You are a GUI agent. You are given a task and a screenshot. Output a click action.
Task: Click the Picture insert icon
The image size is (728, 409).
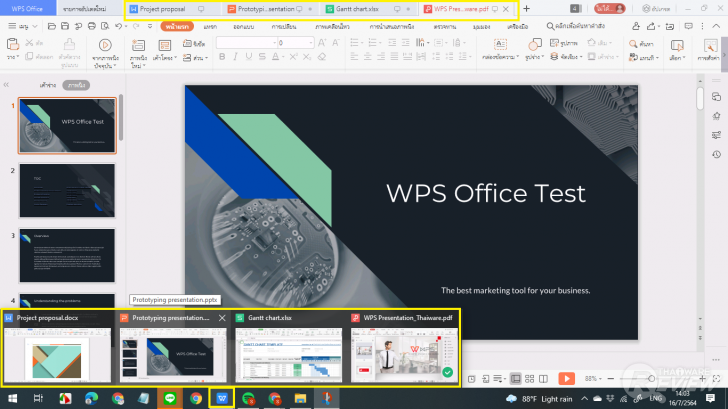554,43
